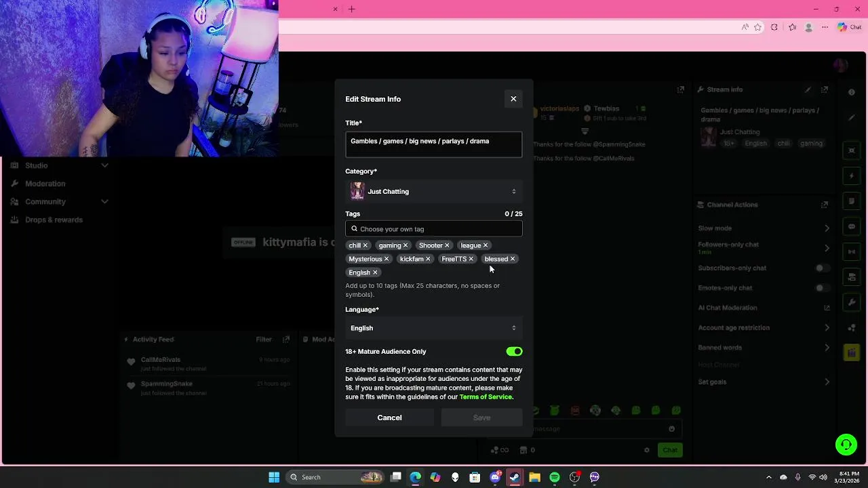The width and height of the screenshot is (868, 488).
Task: Edit stream info via the pencil icon
Action: (x=808, y=89)
